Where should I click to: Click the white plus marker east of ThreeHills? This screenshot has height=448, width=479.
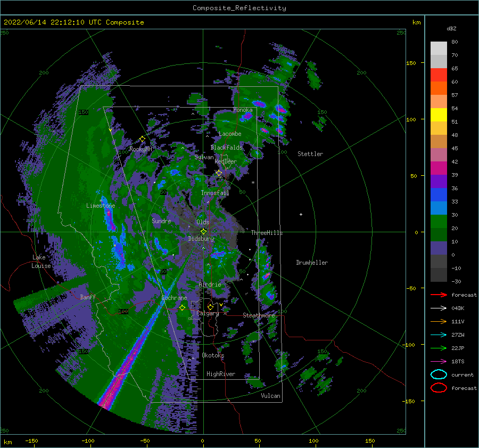pyautogui.click(x=301, y=214)
